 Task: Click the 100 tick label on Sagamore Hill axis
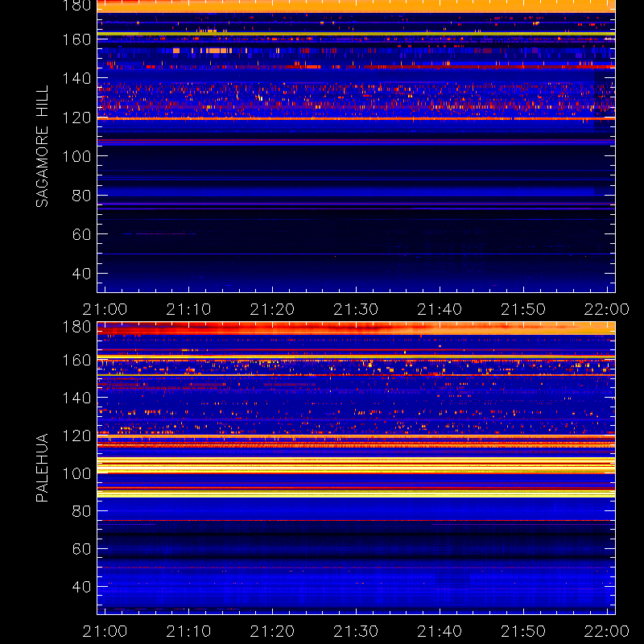pos(76,156)
